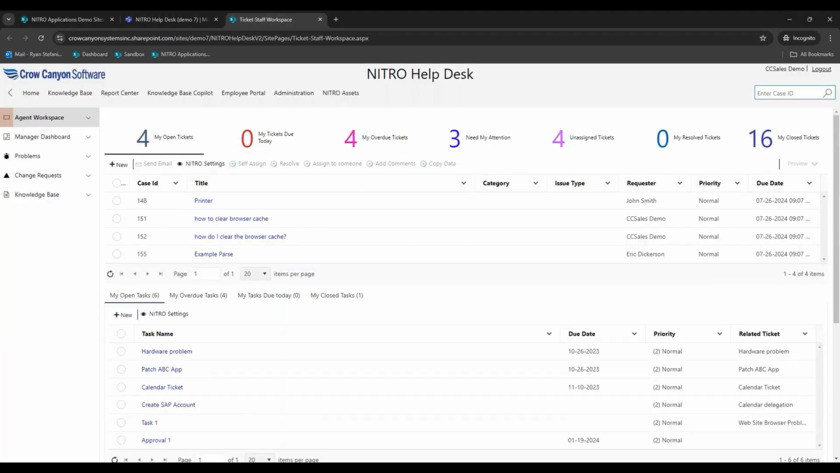The image size is (840, 473).
Task: Click New in the tasks toolbar
Action: [x=123, y=315]
